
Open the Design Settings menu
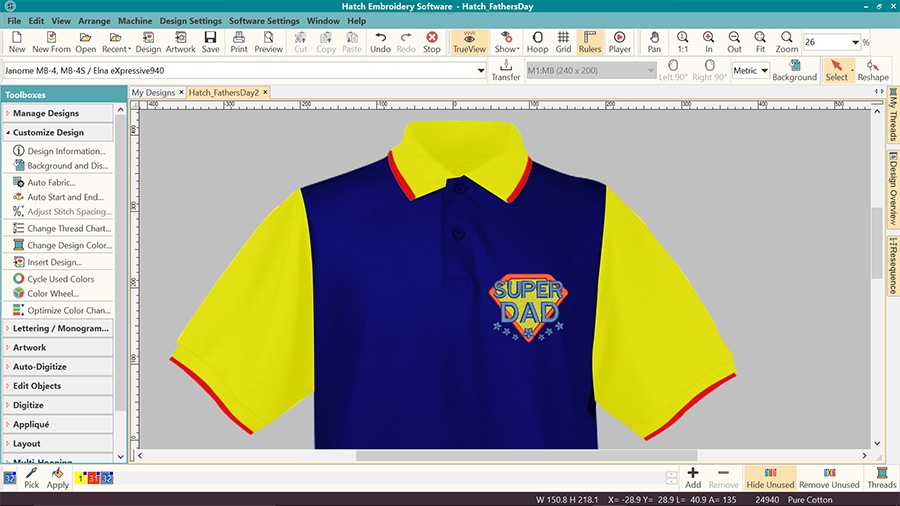click(190, 20)
